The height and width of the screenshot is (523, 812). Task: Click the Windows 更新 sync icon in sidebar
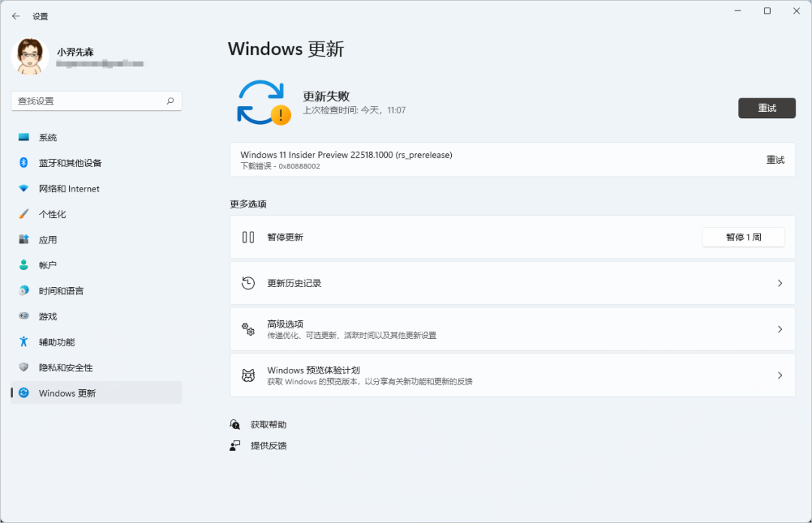[24, 393]
